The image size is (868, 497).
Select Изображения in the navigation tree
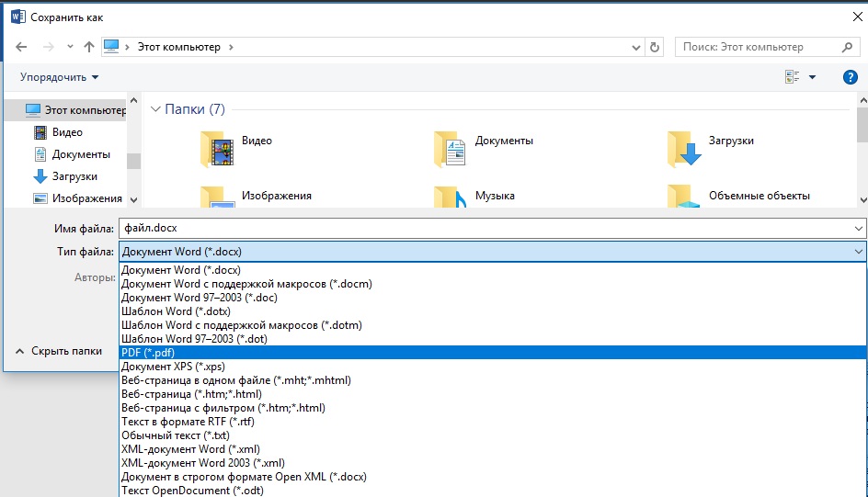coord(86,198)
